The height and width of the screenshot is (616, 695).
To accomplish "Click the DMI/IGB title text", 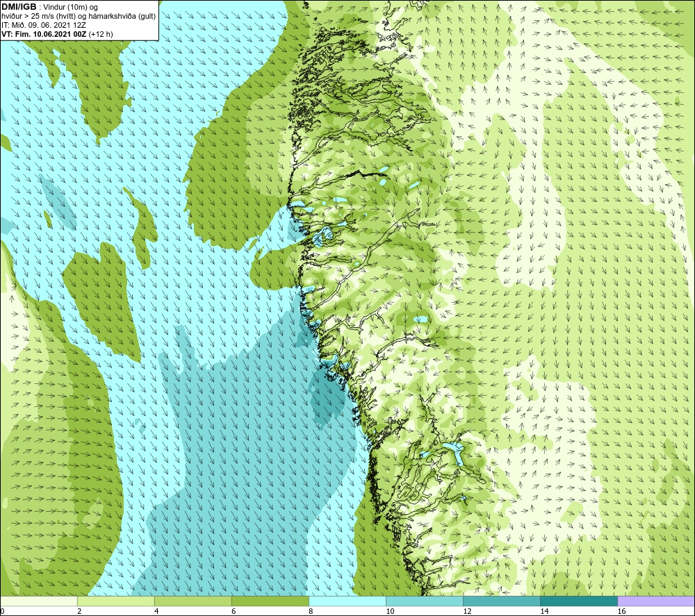I will (19, 7).
